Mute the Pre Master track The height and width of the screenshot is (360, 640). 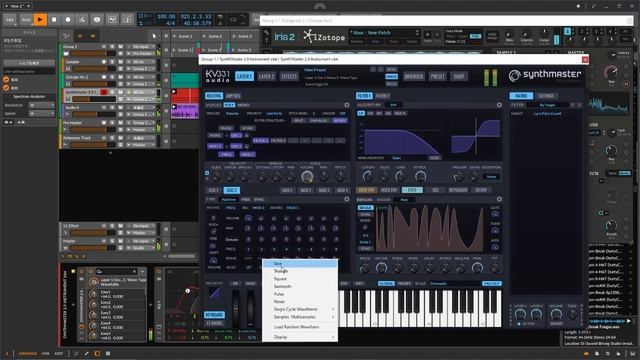tap(120, 122)
